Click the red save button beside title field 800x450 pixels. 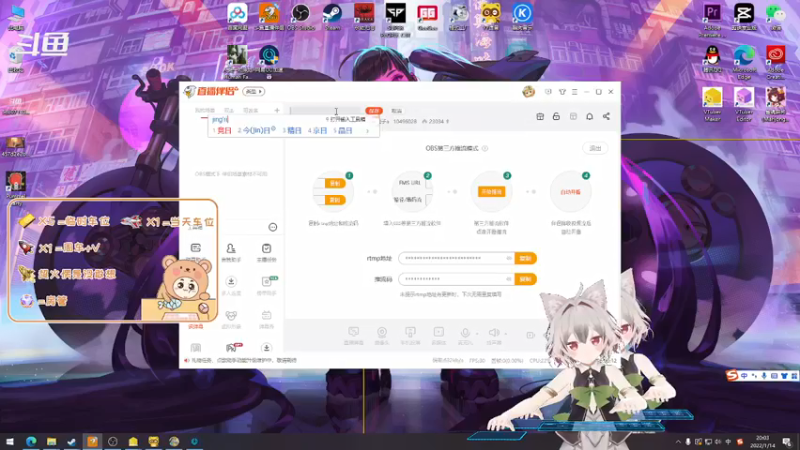point(374,111)
